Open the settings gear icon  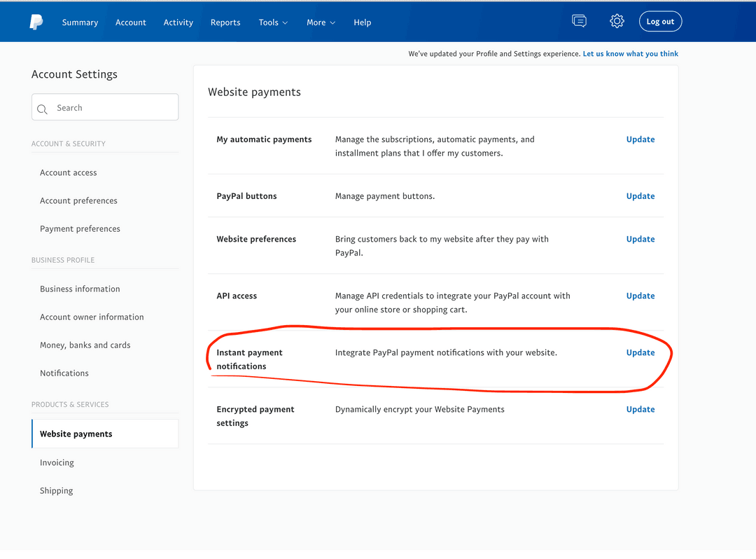click(x=617, y=21)
